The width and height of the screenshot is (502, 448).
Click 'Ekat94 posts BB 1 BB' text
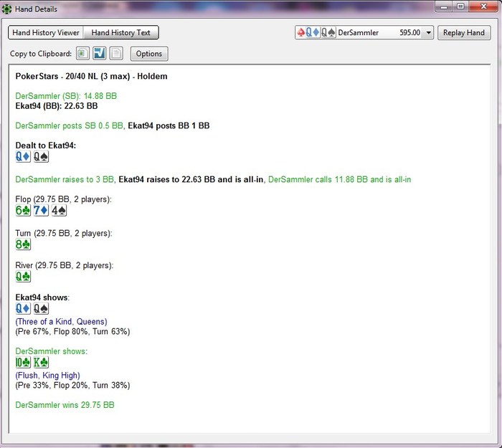(x=169, y=125)
